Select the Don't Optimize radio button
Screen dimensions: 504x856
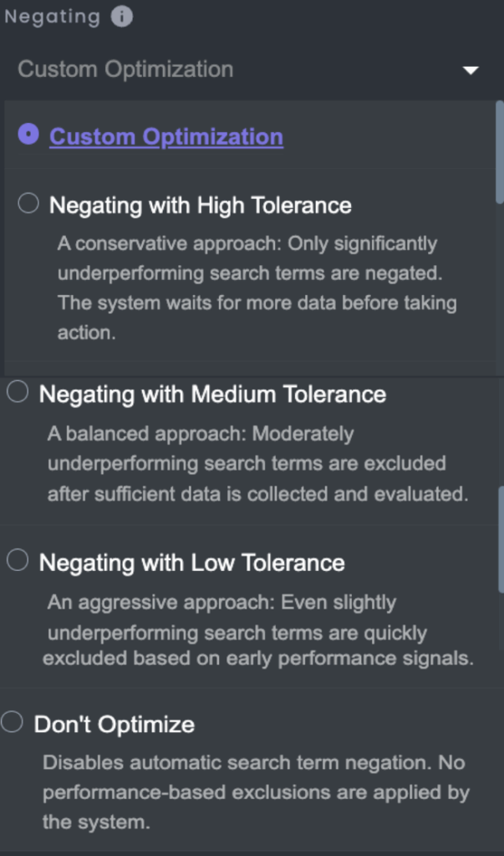click(x=12, y=722)
